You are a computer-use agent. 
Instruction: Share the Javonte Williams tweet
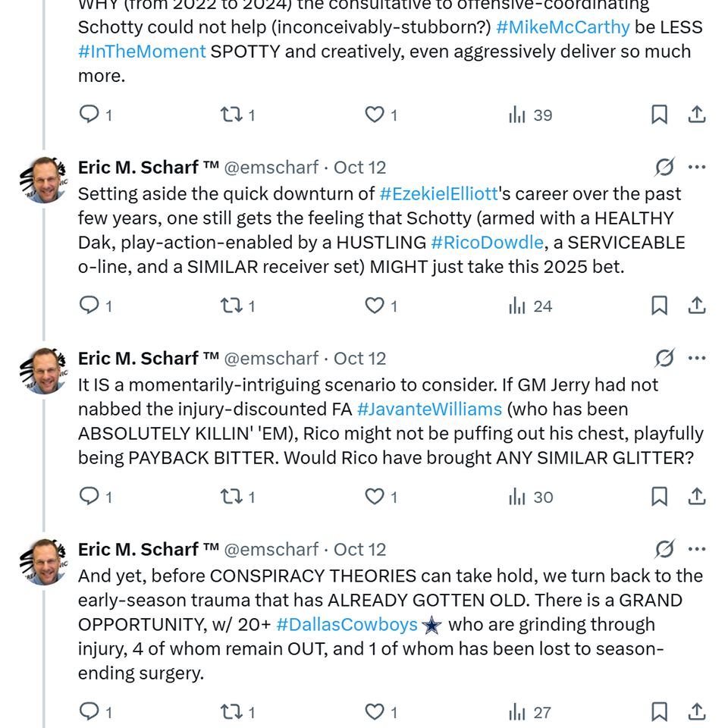pos(697,497)
